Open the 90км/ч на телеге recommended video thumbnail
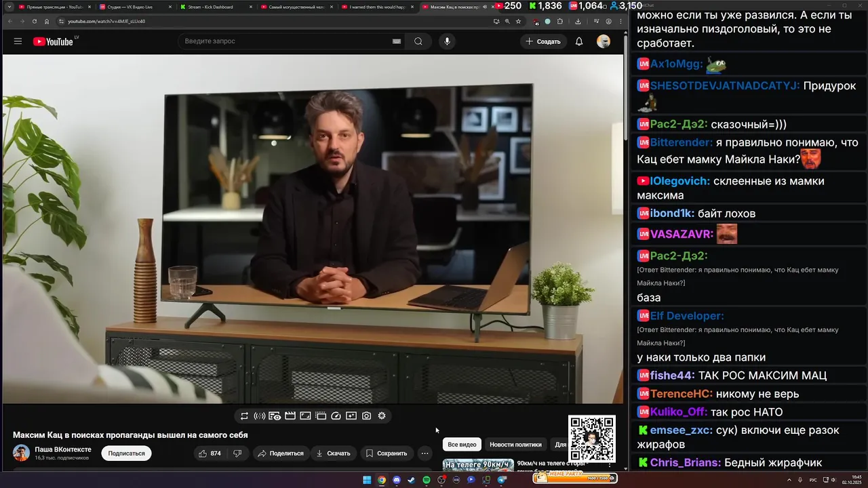Image resolution: width=868 pixels, height=488 pixels. pos(478,464)
